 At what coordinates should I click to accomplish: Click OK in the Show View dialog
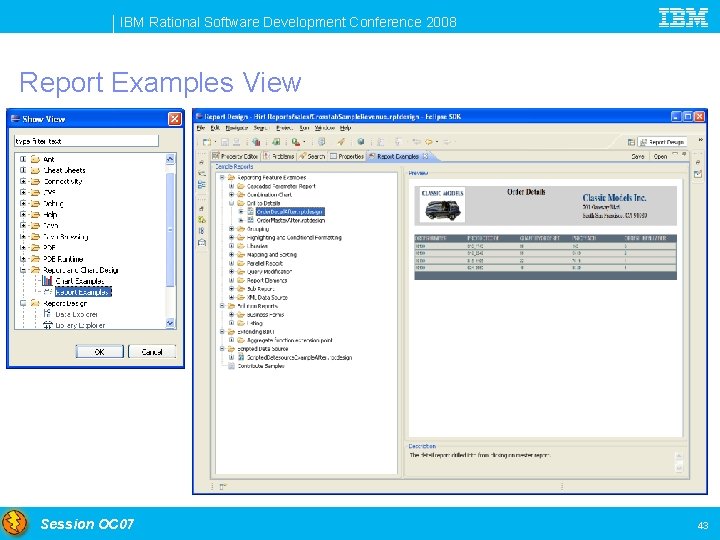point(100,352)
